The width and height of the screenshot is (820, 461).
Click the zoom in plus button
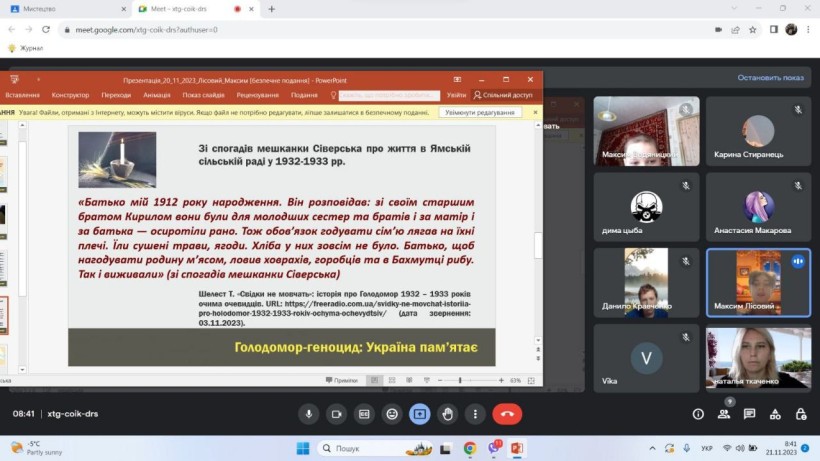pos(501,381)
